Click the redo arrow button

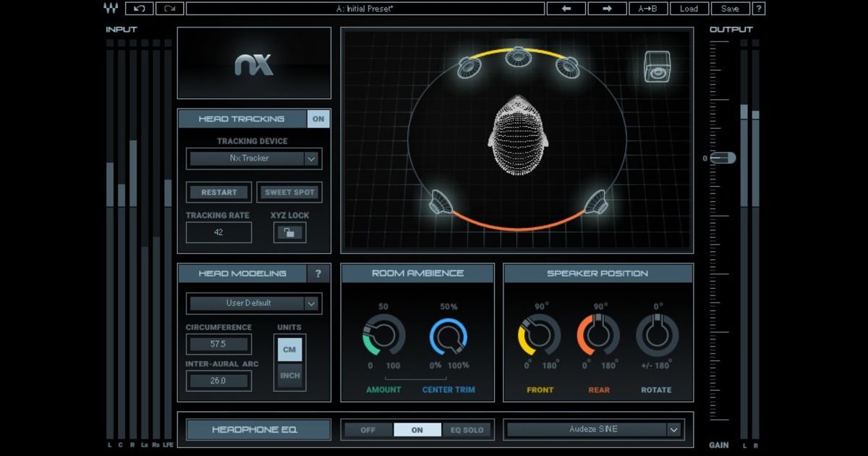click(169, 9)
